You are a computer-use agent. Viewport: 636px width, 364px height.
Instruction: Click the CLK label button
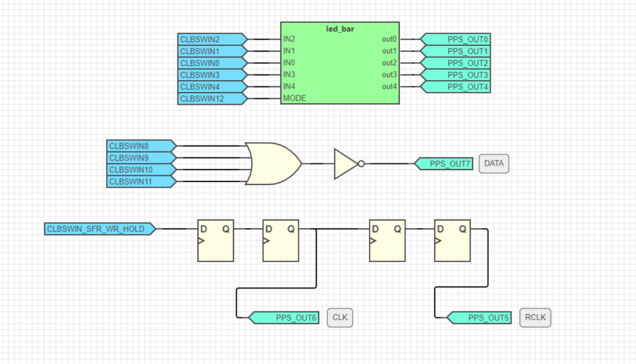tap(339, 317)
